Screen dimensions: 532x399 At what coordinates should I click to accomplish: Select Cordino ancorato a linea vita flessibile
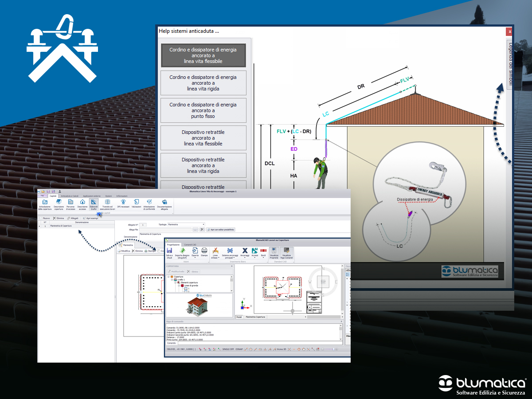point(203,55)
